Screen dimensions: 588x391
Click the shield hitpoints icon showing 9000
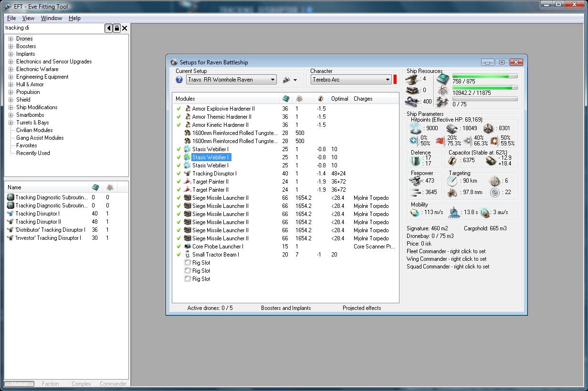[416, 128]
